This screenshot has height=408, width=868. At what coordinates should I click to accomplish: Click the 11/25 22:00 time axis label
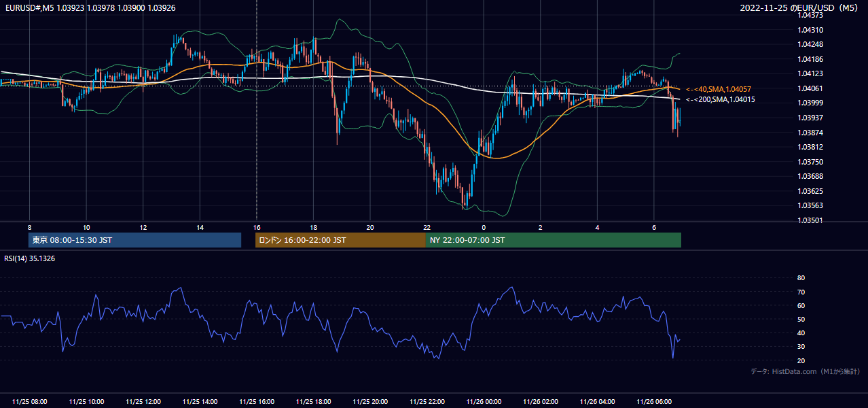coord(427,402)
